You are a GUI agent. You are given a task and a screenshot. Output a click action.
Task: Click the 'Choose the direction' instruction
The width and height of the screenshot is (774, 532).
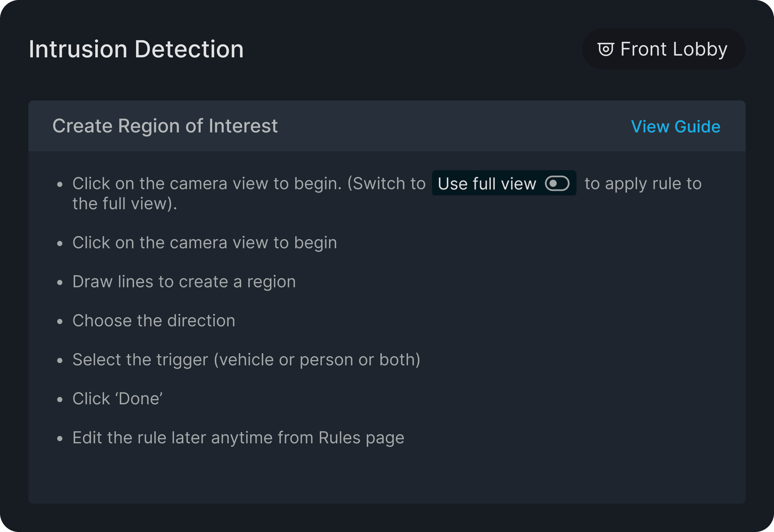click(154, 320)
